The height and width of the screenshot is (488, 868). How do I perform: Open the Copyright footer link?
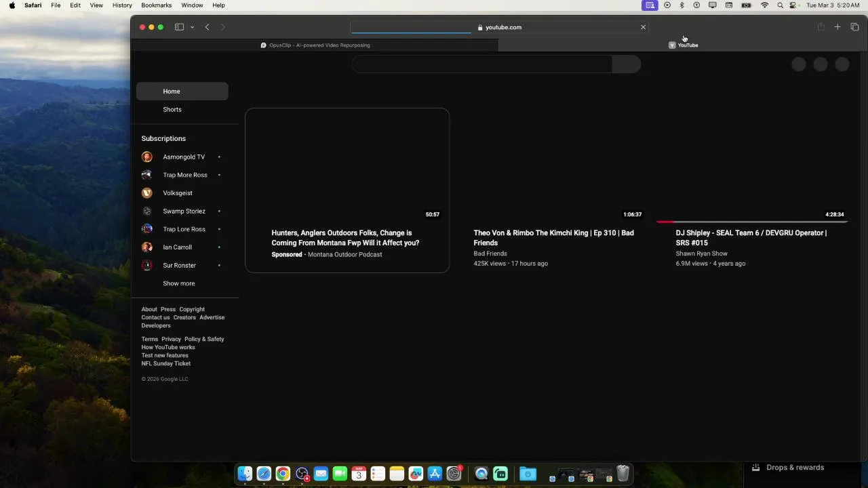tap(192, 309)
